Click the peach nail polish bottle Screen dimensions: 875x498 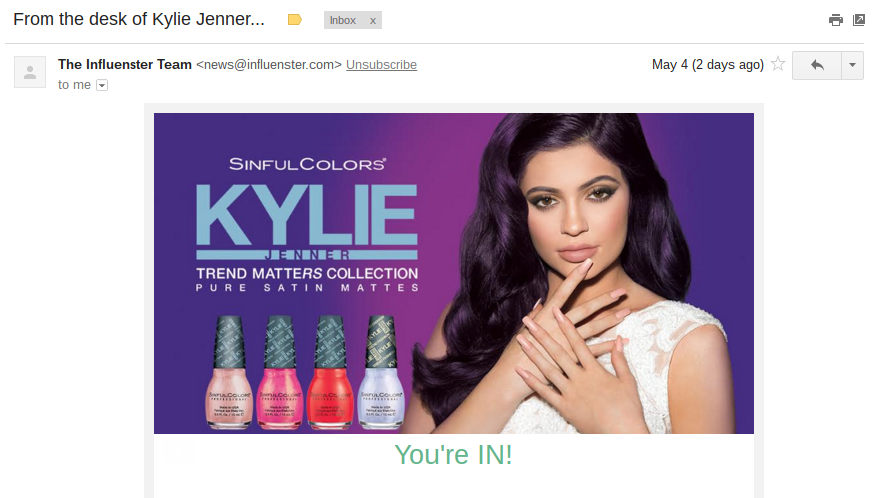pos(229,372)
